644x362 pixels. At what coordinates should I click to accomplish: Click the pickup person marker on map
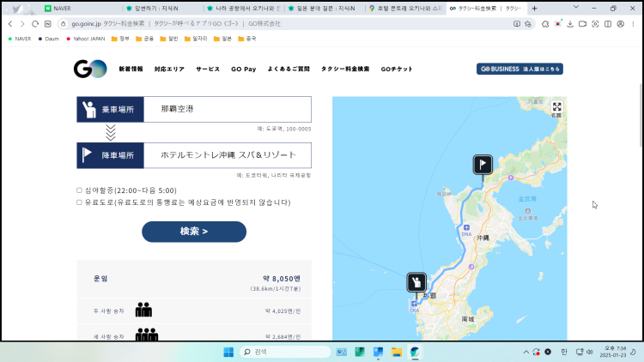pos(416,282)
